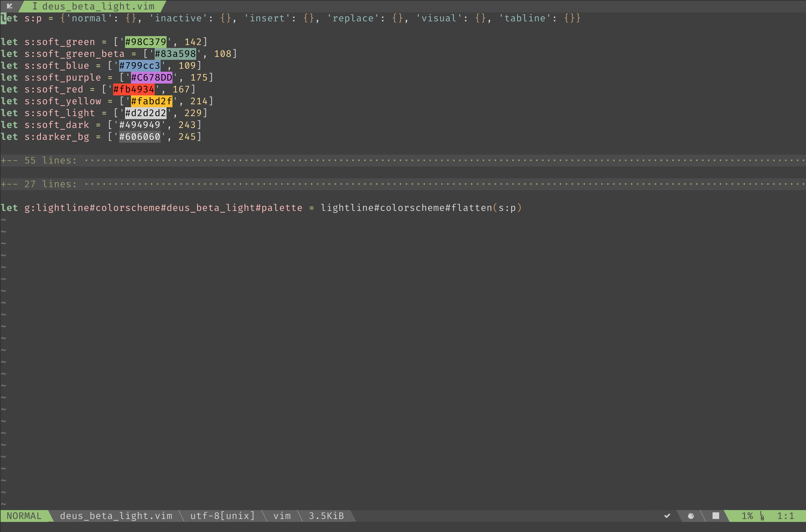Click the yellow #fabd2f color highlight
806x532 pixels.
(x=151, y=101)
